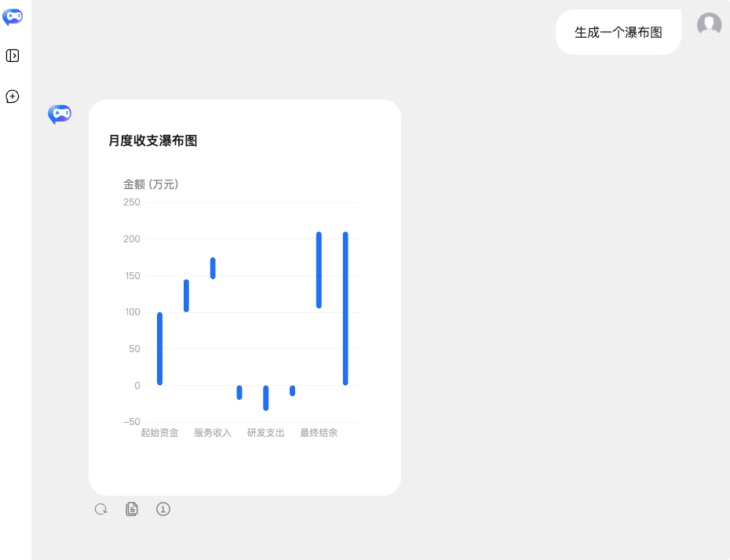Click the x-axis label "研发支出"
This screenshot has height=560, width=730.
click(266, 433)
